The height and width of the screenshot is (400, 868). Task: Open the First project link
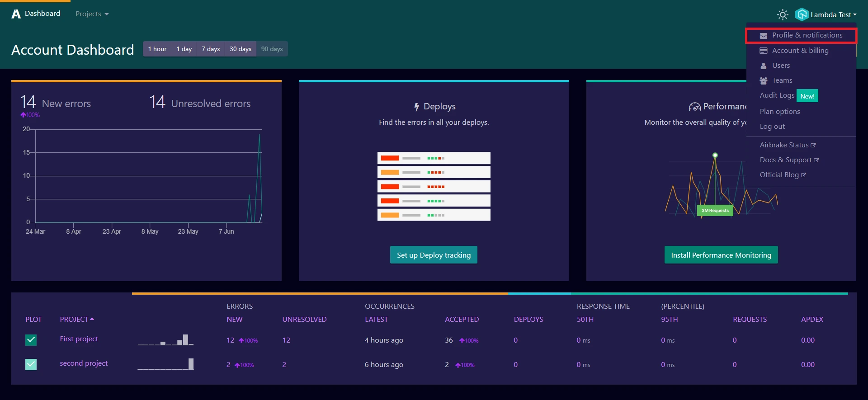pyautogui.click(x=79, y=339)
